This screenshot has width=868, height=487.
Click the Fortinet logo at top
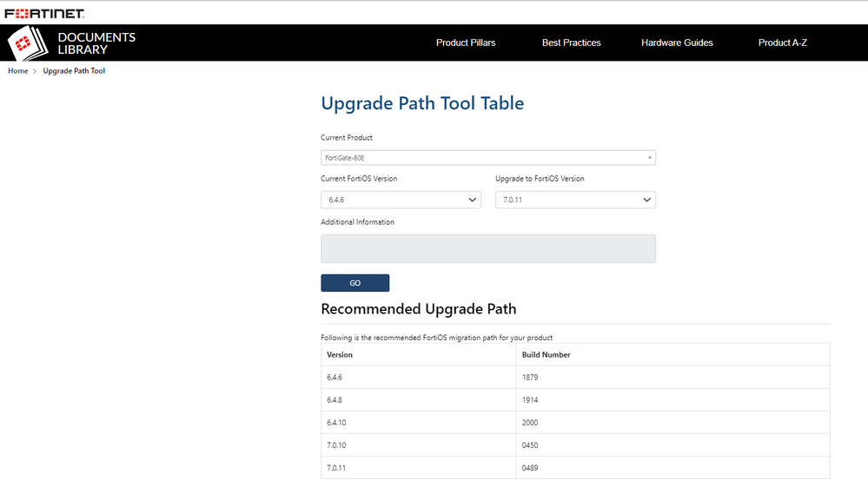point(43,13)
